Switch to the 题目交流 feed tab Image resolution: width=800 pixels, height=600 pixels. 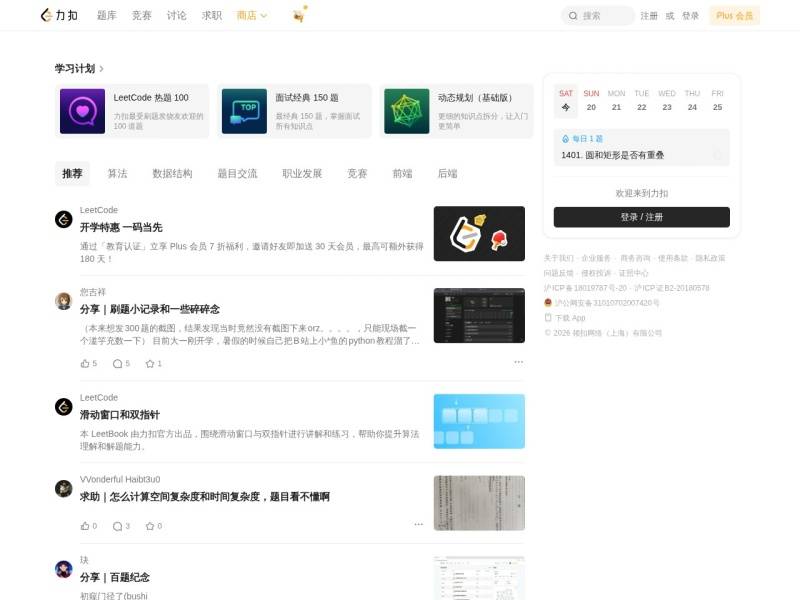coord(237,173)
